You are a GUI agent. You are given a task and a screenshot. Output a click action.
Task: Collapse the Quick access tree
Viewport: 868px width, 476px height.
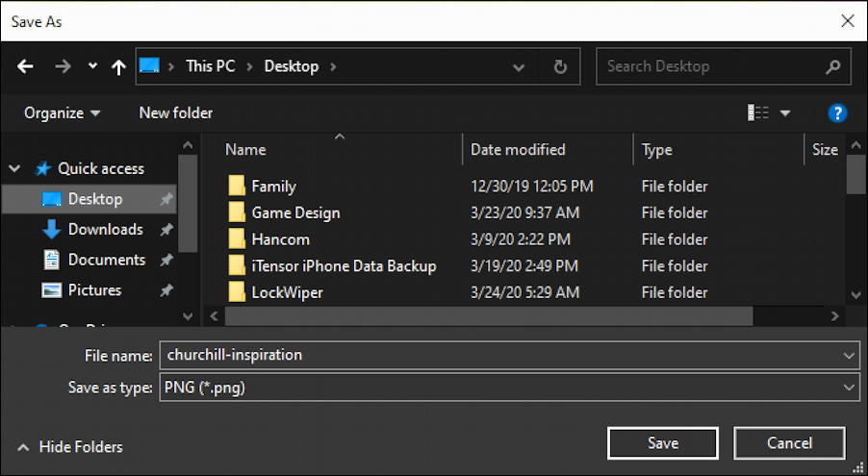click(x=15, y=168)
